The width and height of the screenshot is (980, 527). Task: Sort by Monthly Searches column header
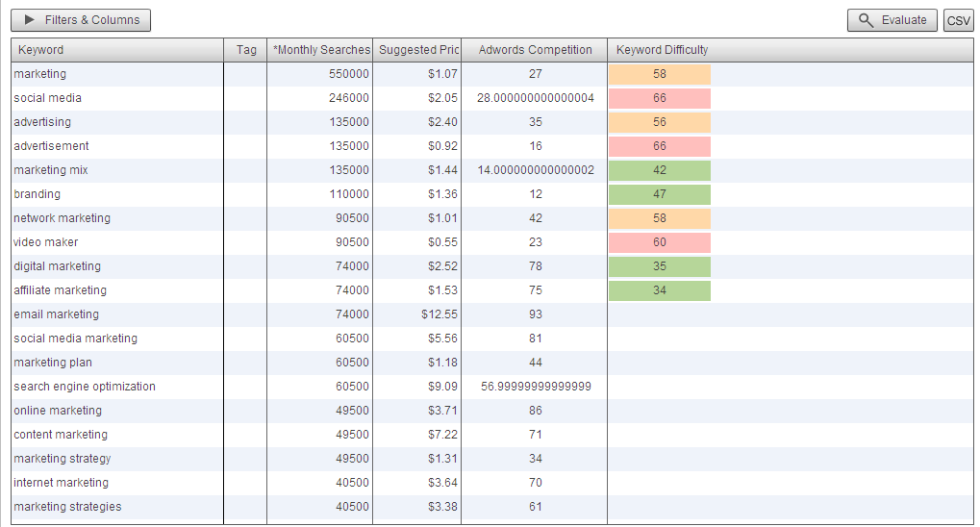[320, 50]
